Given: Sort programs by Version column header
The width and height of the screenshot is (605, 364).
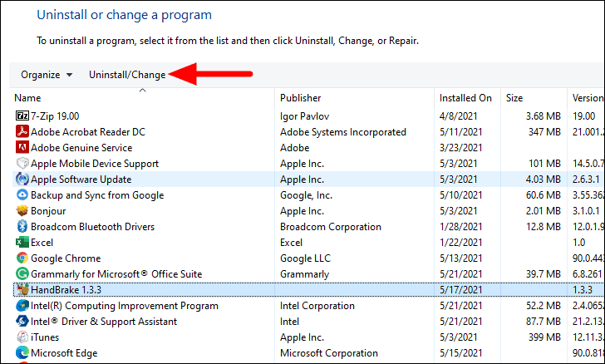Looking at the screenshot, I should coord(587,98).
